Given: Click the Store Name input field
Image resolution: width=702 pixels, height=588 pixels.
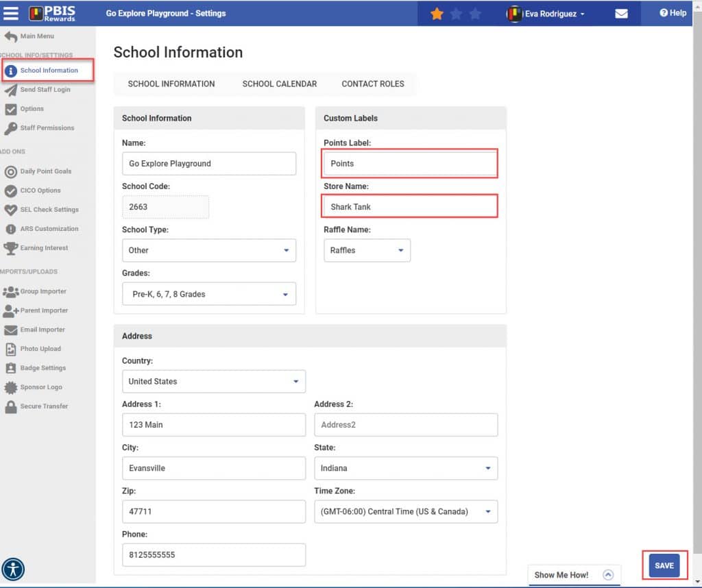Looking at the screenshot, I should coord(409,206).
